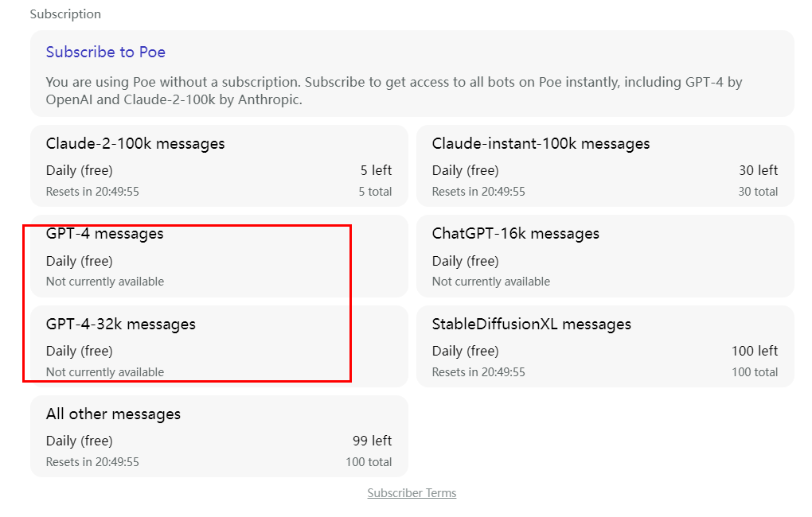Click 'Not currently available' under GPT-4-32k messages

point(105,372)
